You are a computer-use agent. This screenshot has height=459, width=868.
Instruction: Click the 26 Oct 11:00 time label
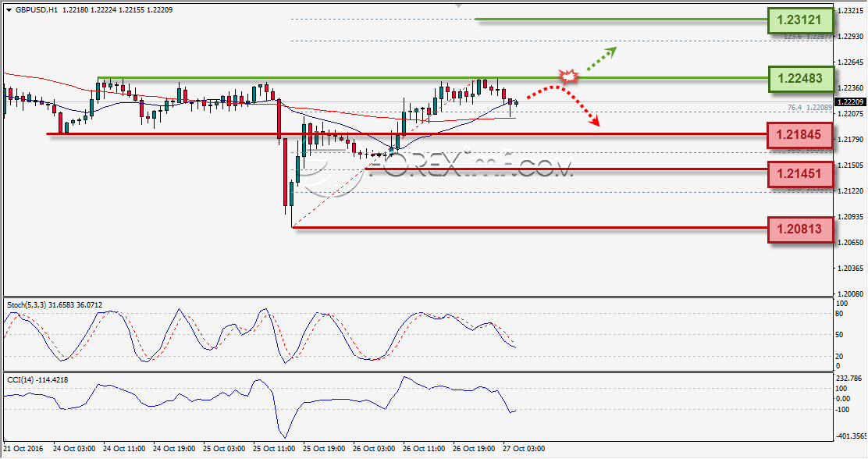pos(424,449)
